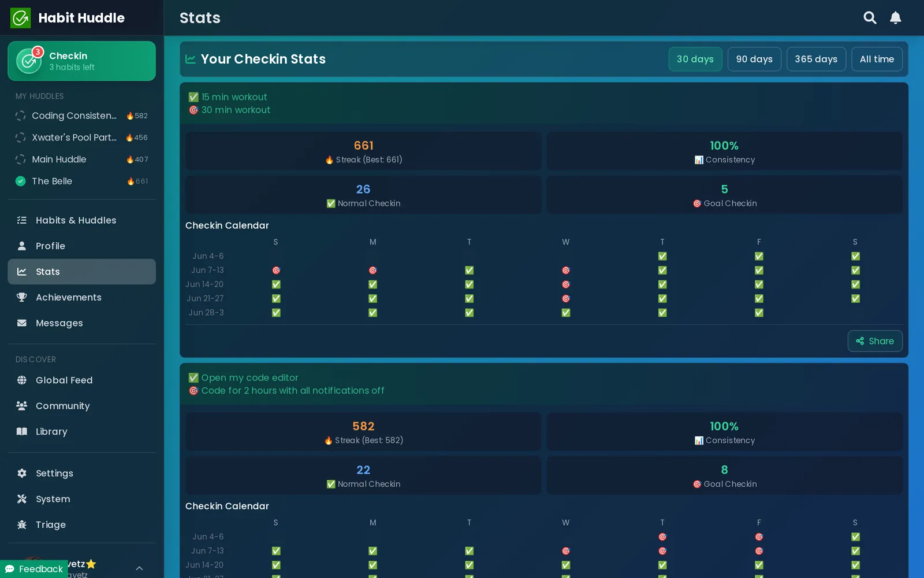Viewport: 924px width, 578px height.
Task: Open Xwater's Pool Party huddle
Action: (x=81, y=138)
